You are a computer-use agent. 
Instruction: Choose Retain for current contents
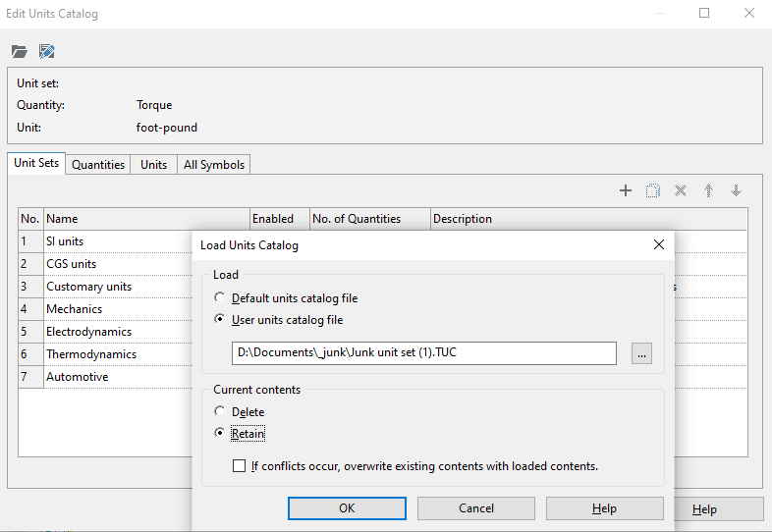tap(220, 434)
